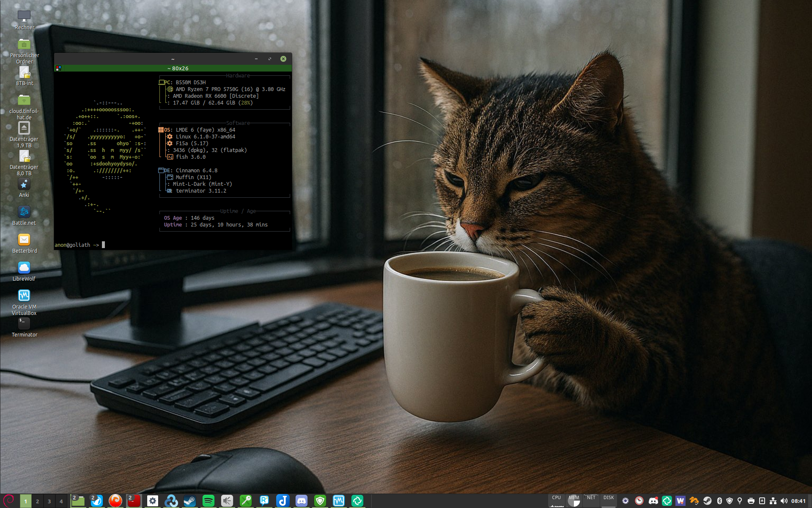
Task: Click the NET monitor applet
Action: [591, 501]
